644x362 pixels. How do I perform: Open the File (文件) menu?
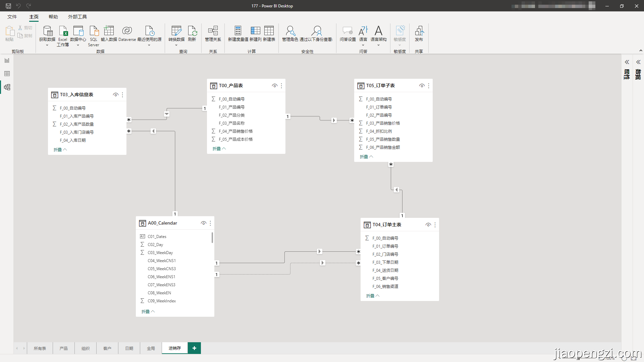click(12, 17)
